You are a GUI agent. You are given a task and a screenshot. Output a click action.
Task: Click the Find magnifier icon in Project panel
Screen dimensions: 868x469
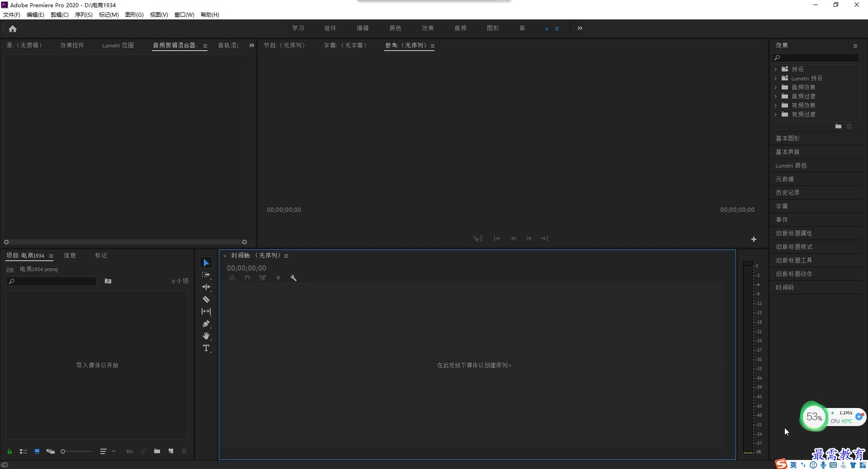coord(143,451)
